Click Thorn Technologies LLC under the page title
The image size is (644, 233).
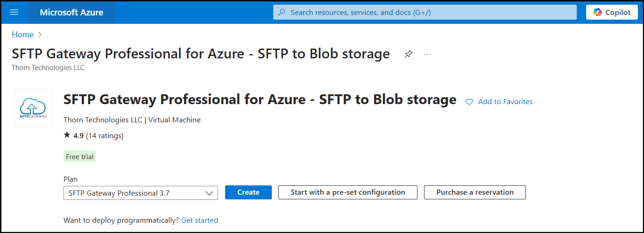[48, 68]
